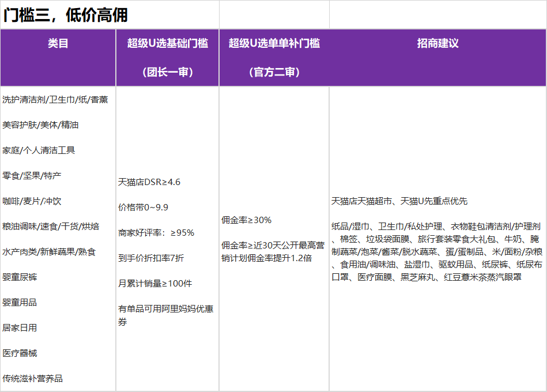Image resolution: width=547 pixels, height=392 pixels.
Task: Select the 家庭/个人清洁工具 category
Action: 39,150
